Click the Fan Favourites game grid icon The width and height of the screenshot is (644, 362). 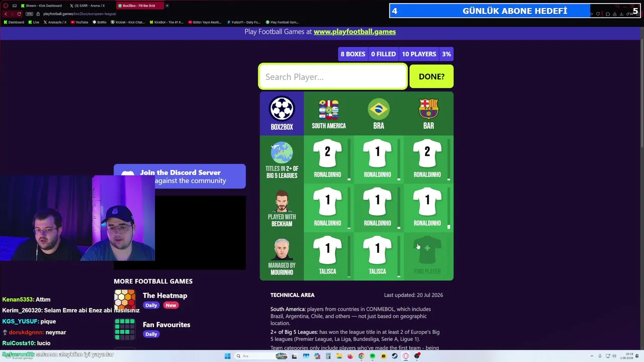[x=124, y=329]
